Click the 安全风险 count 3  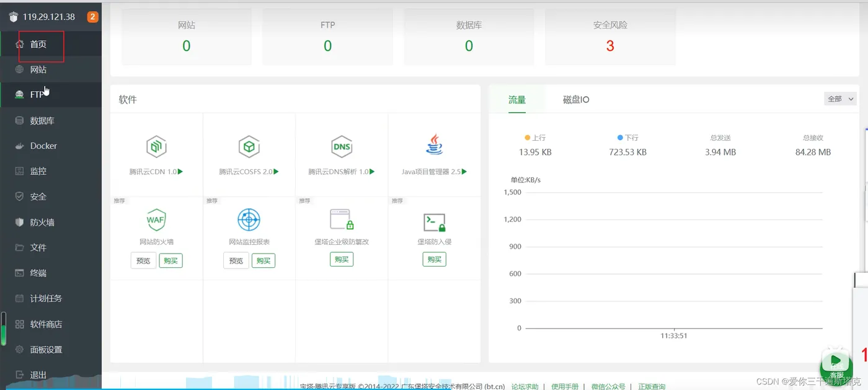click(x=610, y=46)
